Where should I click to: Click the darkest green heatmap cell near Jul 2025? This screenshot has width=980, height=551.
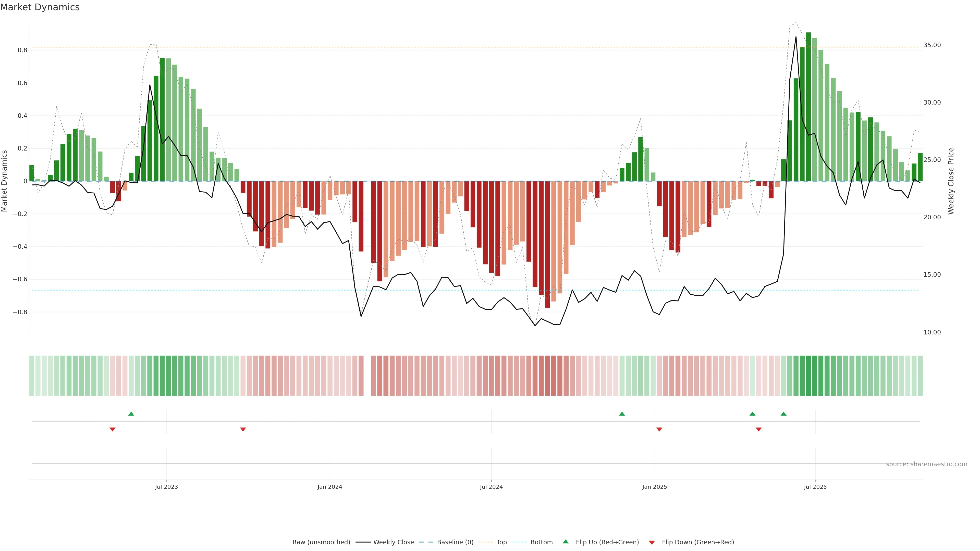click(x=808, y=376)
